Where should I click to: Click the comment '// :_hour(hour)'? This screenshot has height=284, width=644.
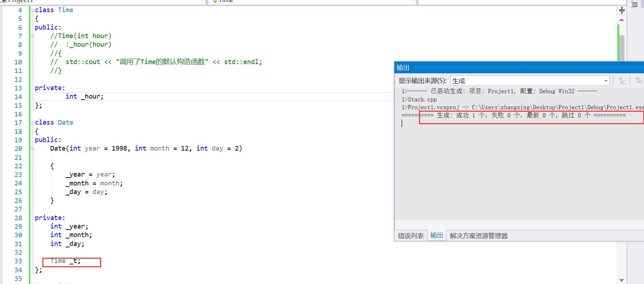coord(81,44)
